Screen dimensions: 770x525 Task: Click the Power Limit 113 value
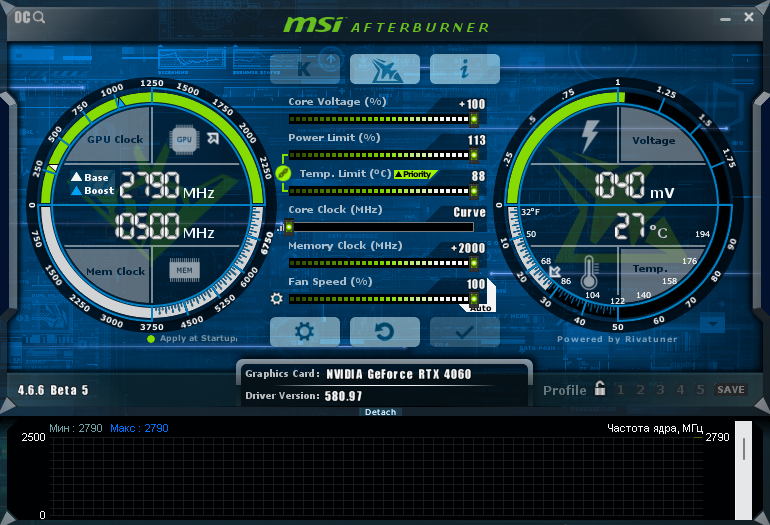tap(476, 140)
